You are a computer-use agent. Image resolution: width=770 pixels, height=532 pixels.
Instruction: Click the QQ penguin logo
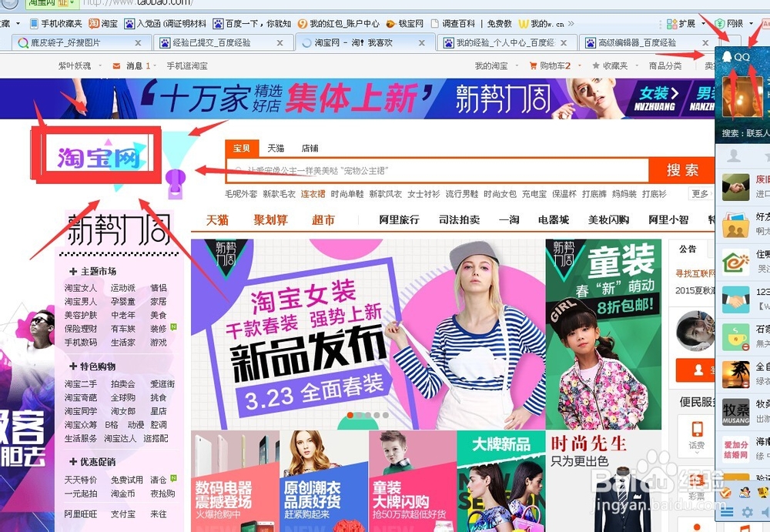[x=727, y=56]
